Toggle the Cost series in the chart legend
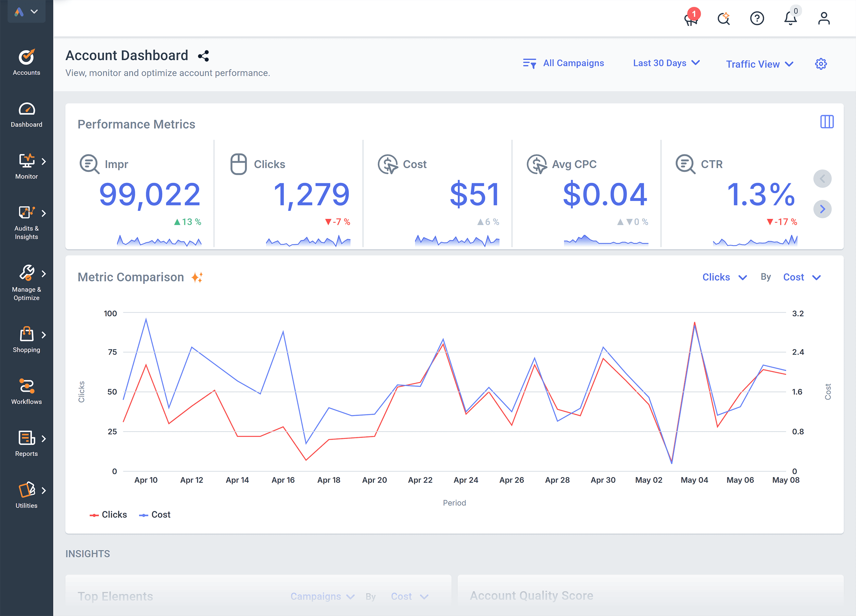This screenshot has width=856, height=616. click(x=155, y=514)
